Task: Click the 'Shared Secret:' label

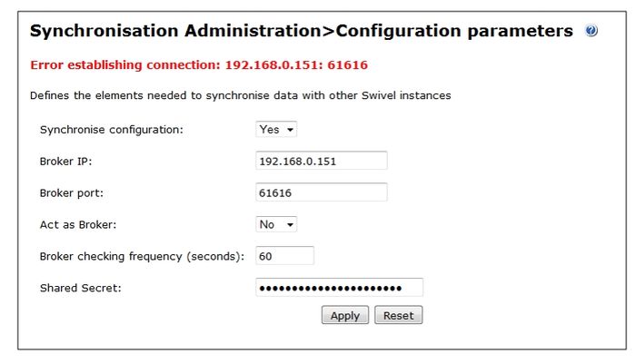Action: click(81, 289)
